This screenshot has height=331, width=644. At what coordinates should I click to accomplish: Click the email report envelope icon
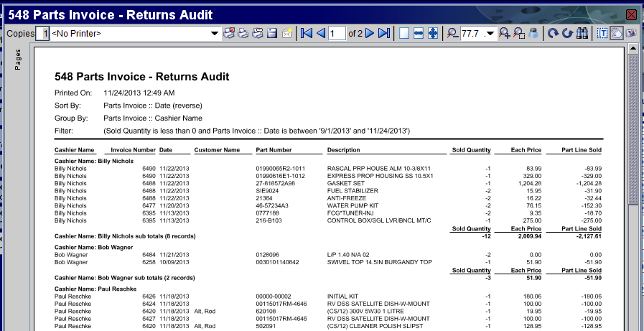(286, 33)
